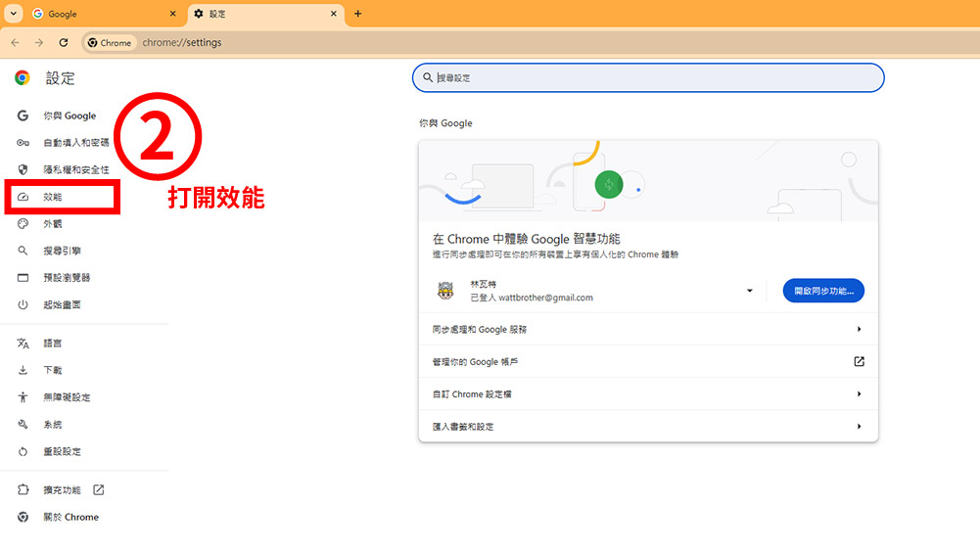The image size is (980, 551).
Task: Open 系統 system settings
Action: 53,424
